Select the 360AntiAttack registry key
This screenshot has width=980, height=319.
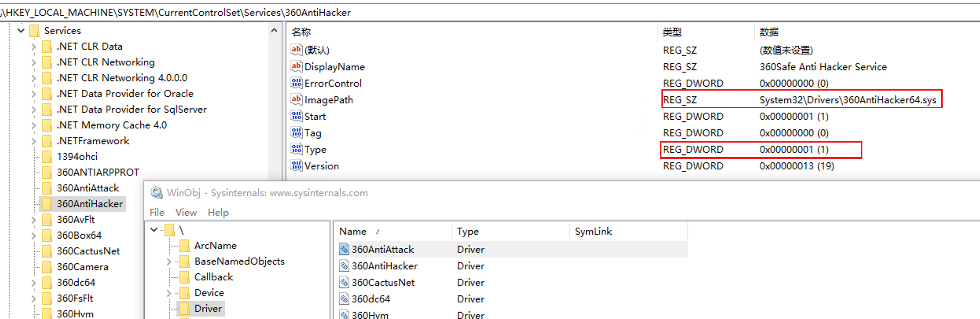[x=88, y=188]
